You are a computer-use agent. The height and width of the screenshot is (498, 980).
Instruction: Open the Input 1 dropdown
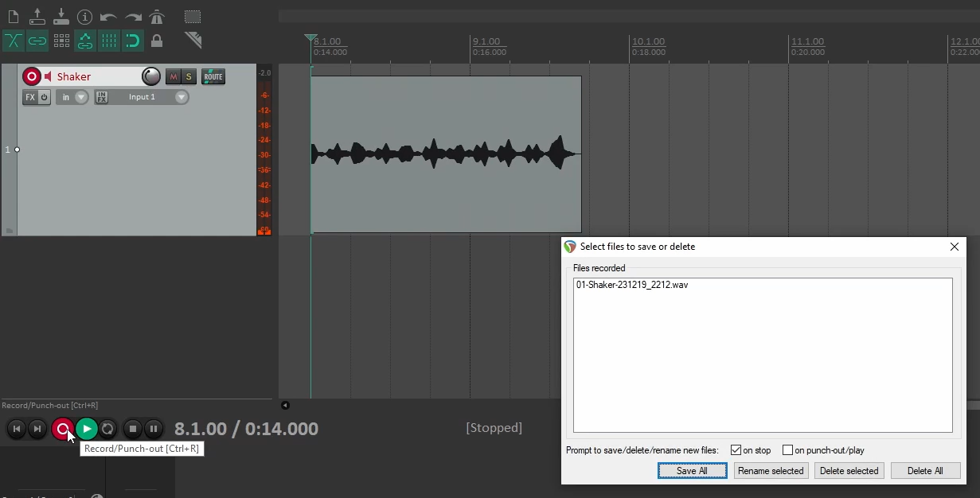click(182, 97)
